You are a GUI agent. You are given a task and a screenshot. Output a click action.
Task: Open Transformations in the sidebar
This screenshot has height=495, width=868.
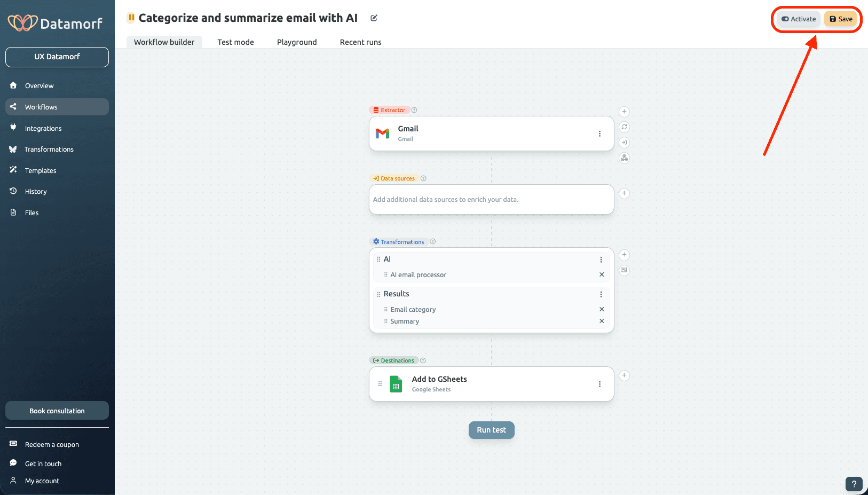click(x=57, y=149)
